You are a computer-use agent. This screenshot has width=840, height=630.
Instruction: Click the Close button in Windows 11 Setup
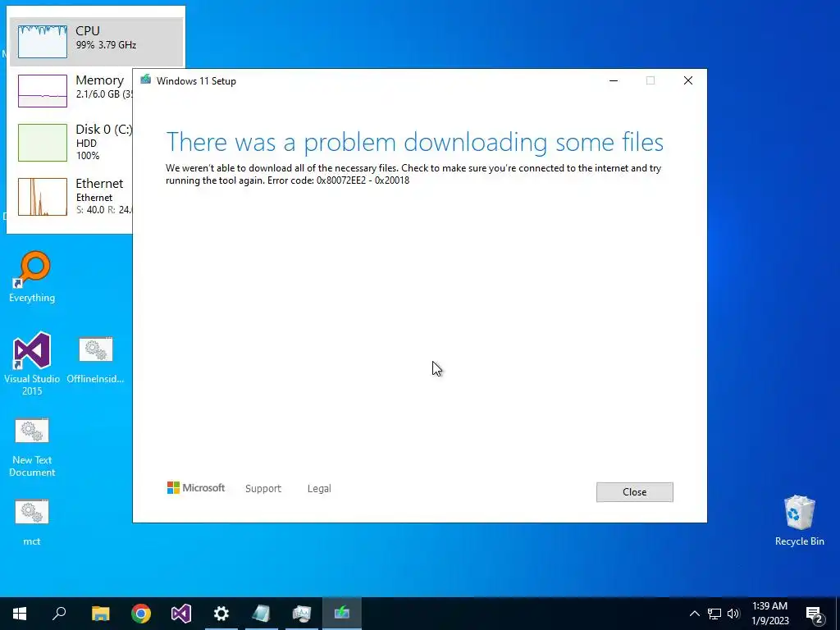(634, 492)
